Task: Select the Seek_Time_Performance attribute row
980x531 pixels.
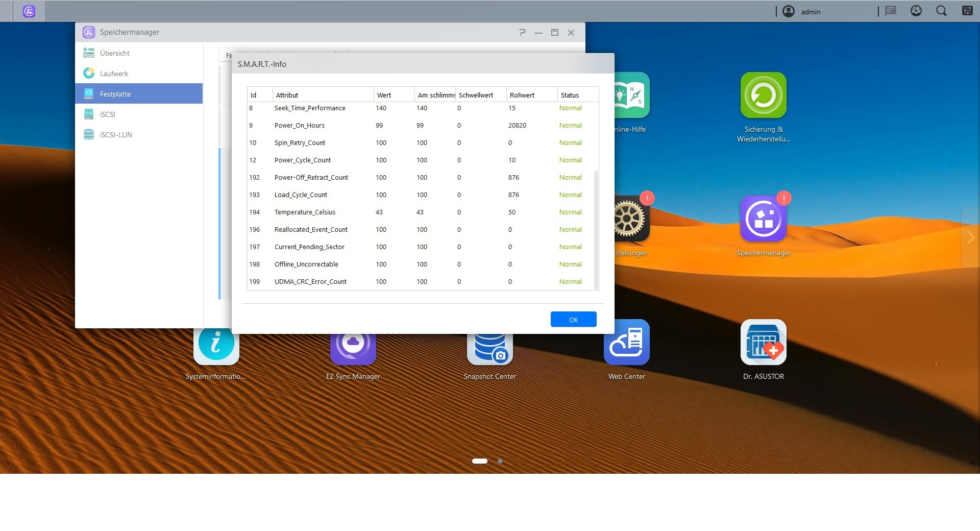Action: coord(421,108)
